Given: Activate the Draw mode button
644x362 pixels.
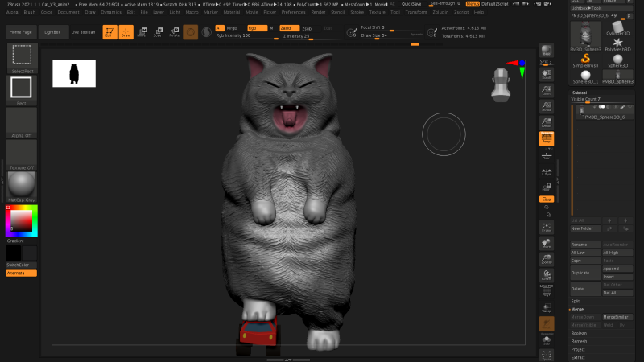Looking at the screenshot, I should [126, 31].
